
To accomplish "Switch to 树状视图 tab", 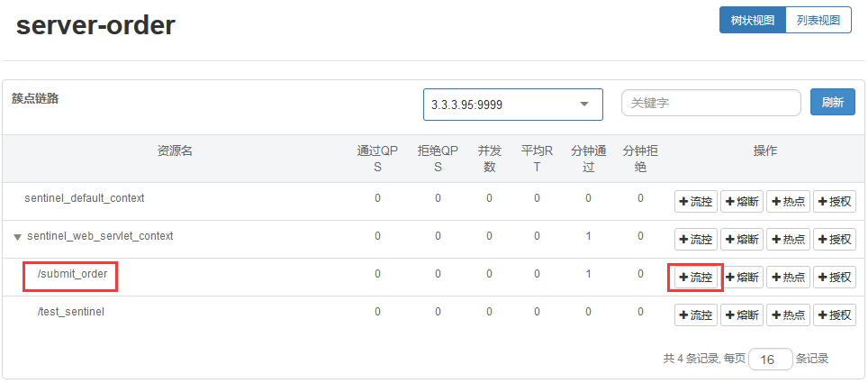I will 752,20.
